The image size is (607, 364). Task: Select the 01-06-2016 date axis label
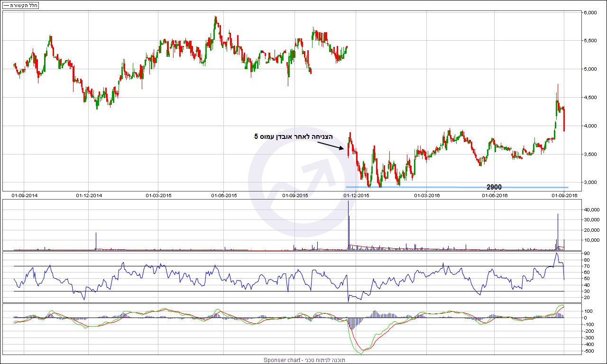pyautogui.click(x=495, y=195)
